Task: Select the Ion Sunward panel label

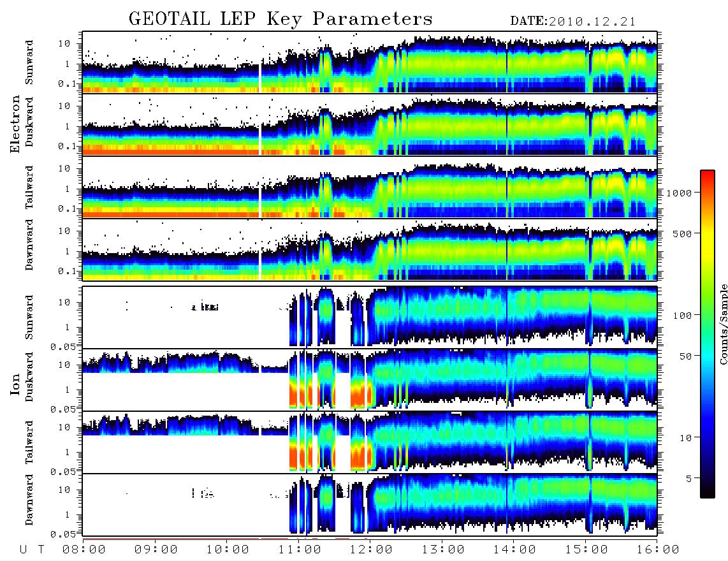Action: point(29,317)
